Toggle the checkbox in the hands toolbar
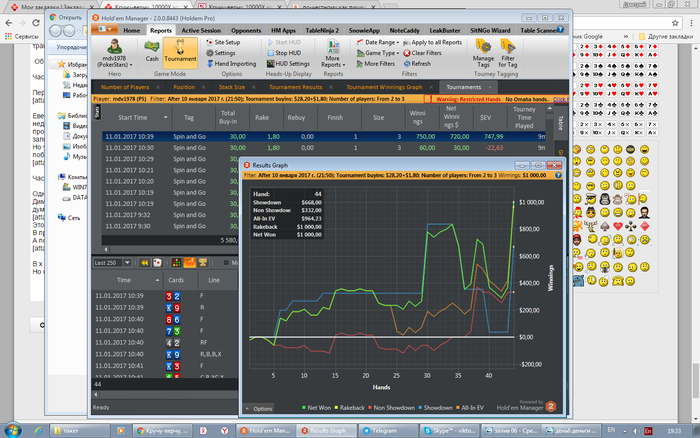 (x=226, y=263)
